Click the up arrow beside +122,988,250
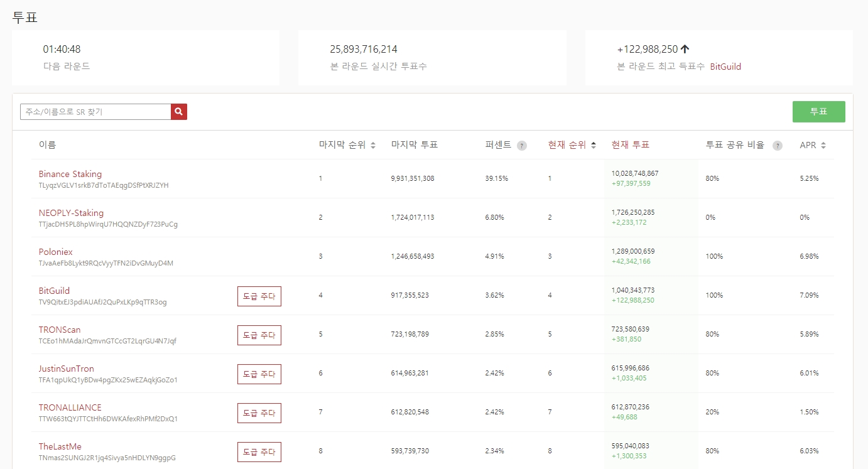868x469 pixels. [x=685, y=49]
